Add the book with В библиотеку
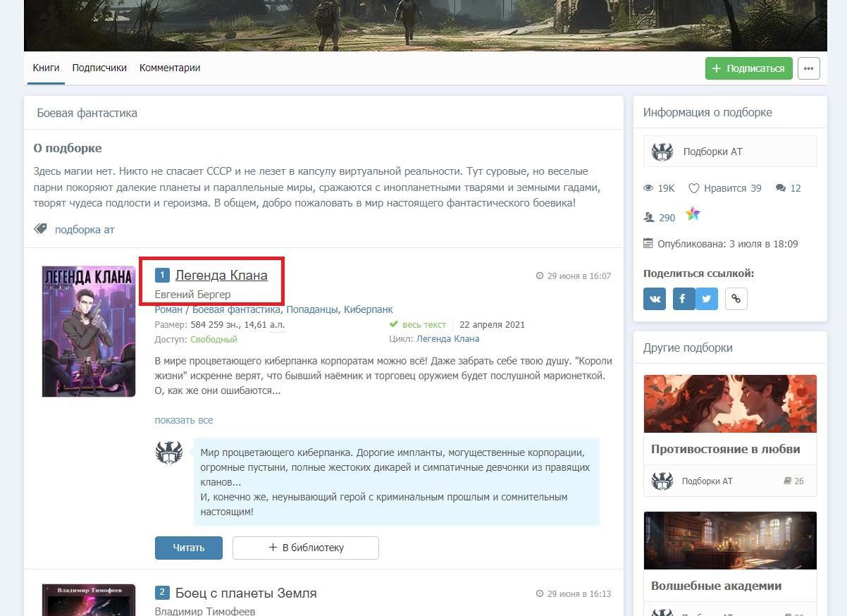Viewport: 847px width, 616px height. coord(306,548)
